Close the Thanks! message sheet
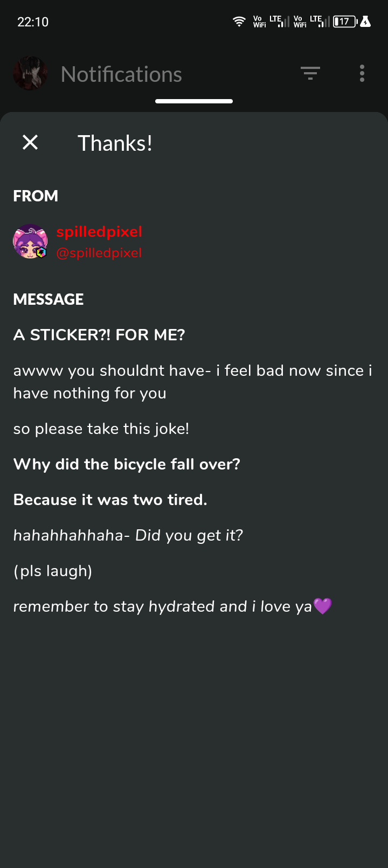Image resolution: width=388 pixels, height=868 pixels. (x=30, y=142)
